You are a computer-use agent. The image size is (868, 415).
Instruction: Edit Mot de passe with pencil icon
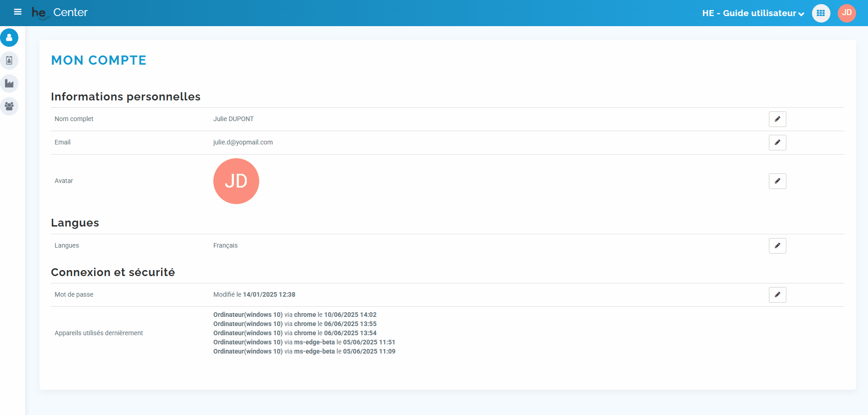coord(777,295)
